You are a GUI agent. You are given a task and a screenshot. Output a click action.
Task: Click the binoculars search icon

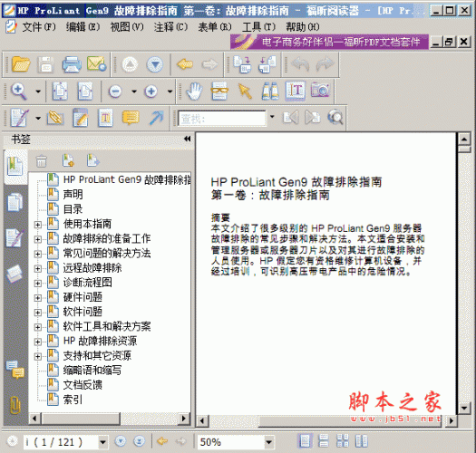(270, 91)
